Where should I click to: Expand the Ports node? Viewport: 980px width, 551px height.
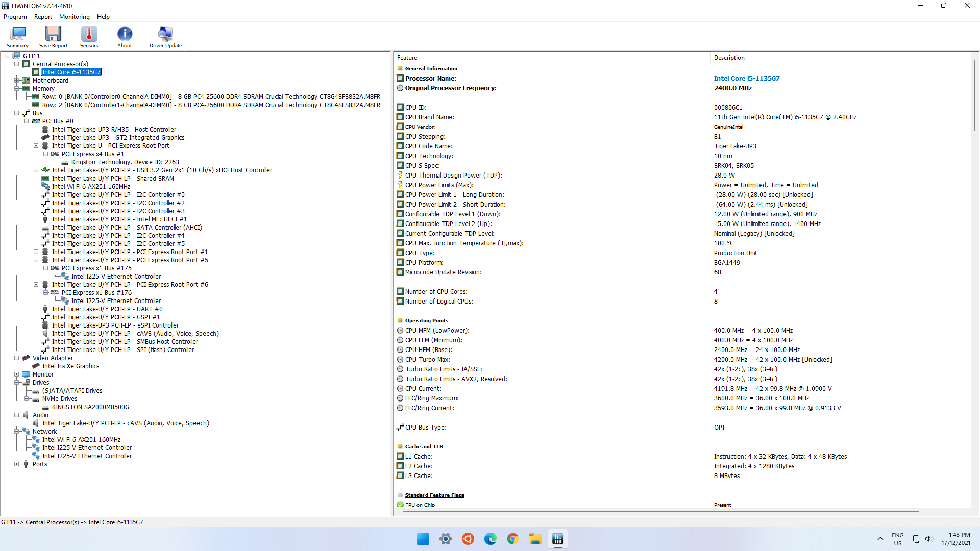tap(17, 464)
